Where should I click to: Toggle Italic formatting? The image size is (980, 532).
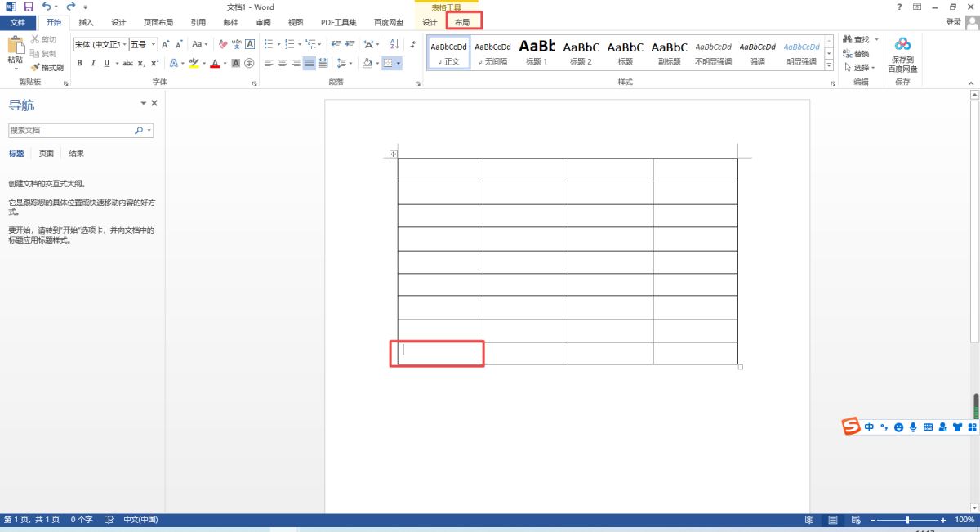tap(93, 63)
